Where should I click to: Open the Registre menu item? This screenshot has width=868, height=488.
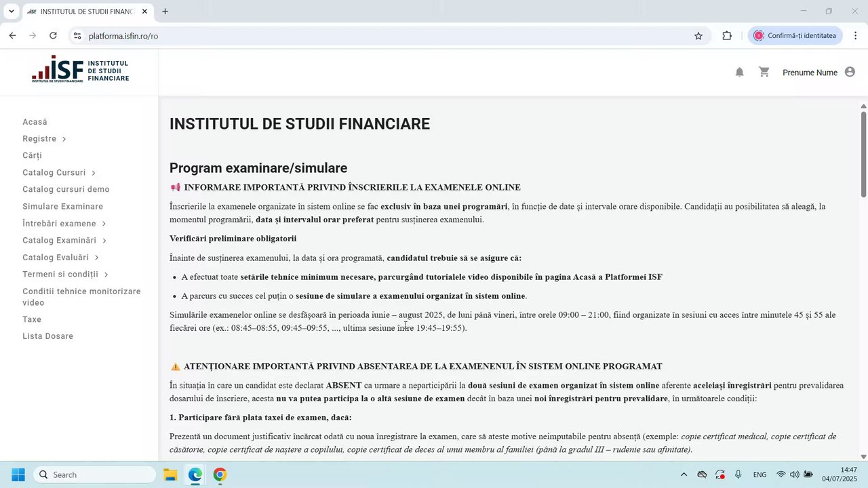[x=39, y=139]
